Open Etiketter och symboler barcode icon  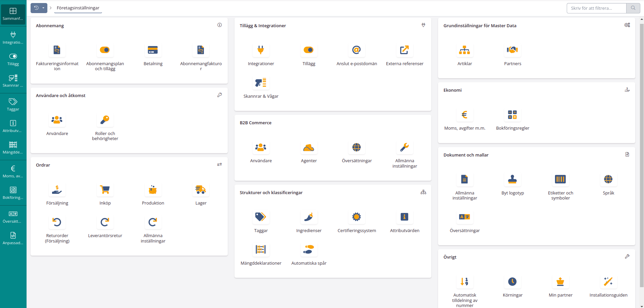pyautogui.click(x=560, y=180)
